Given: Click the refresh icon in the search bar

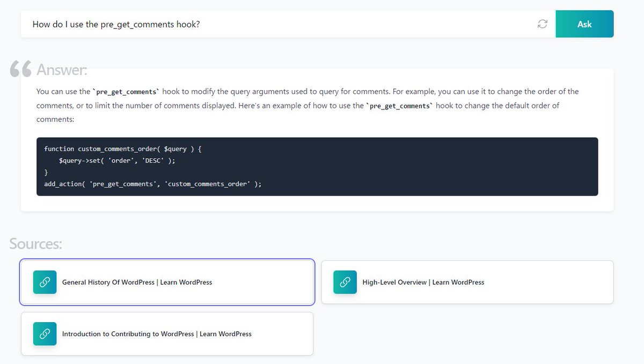Looking at the screenshot, I should [543, 24].
